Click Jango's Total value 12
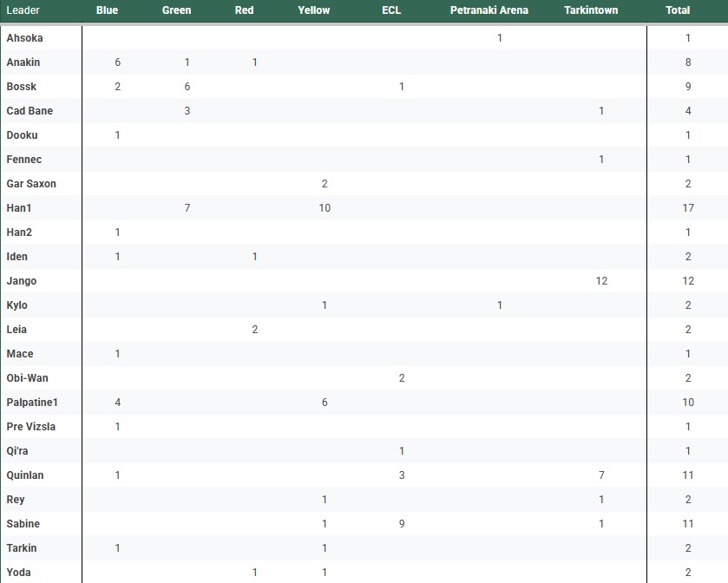Screen dimensions: 728x583 pos(688,281)
